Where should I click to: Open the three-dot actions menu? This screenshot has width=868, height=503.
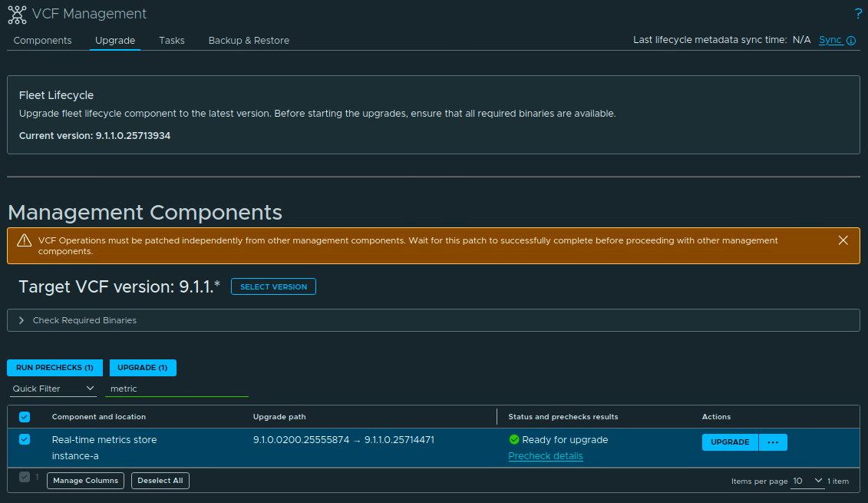pyautogui.click(x=774, y=442)
